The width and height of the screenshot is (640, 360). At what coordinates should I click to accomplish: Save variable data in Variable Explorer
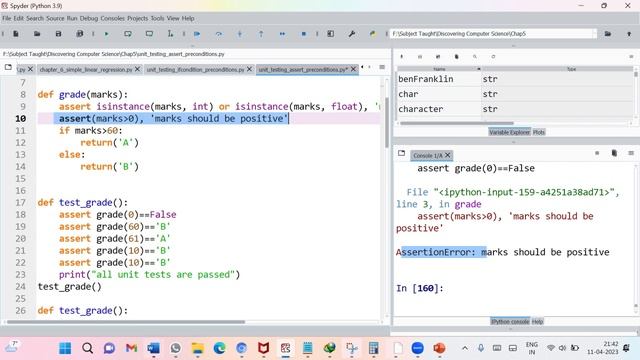(x=420, y=57)
